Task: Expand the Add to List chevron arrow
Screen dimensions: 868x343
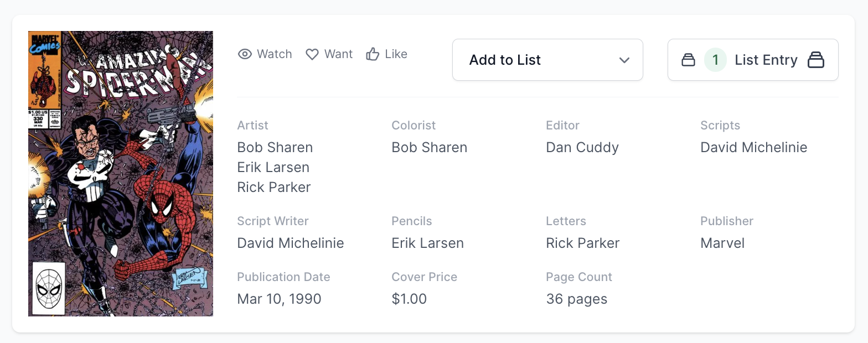Action: coord(624,60)
